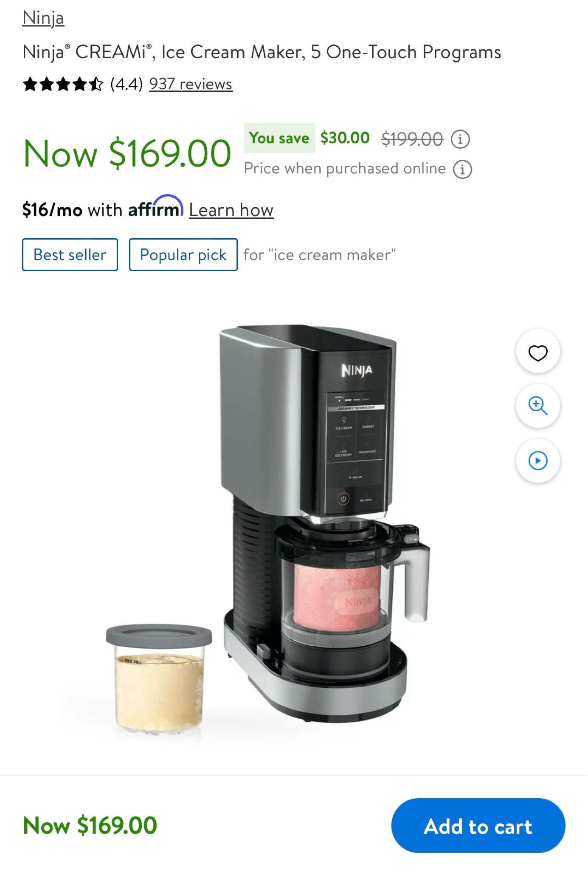Viewport: 588px width, 870px height.
Task: Select the Popular pick badge
Action: tap(183, 254)
